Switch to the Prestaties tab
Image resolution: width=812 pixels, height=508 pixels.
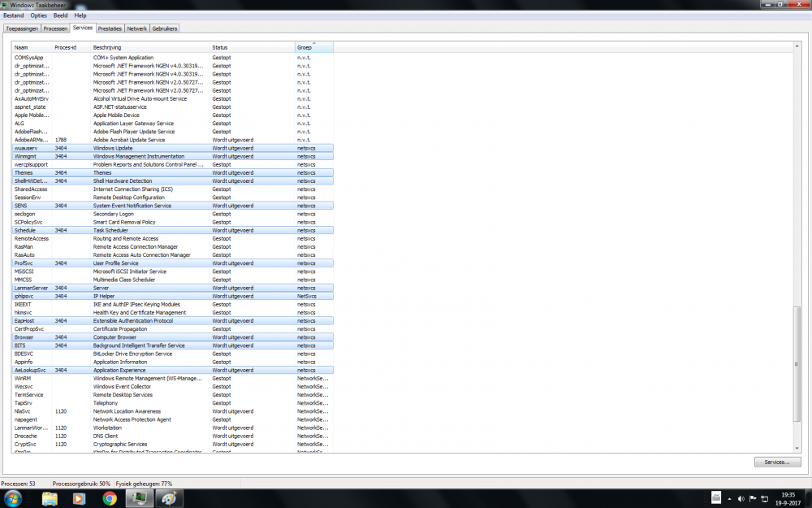click(x=110, y=28)
